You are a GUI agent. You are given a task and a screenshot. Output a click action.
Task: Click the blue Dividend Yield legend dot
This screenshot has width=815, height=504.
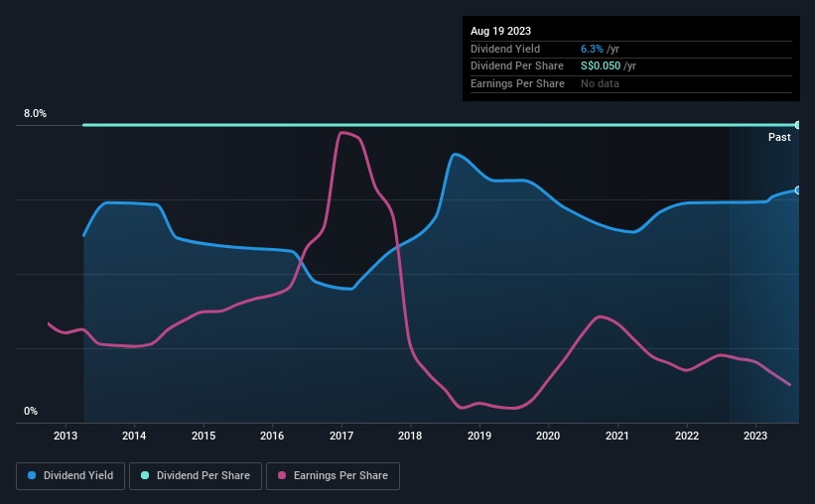coord(32,475)
